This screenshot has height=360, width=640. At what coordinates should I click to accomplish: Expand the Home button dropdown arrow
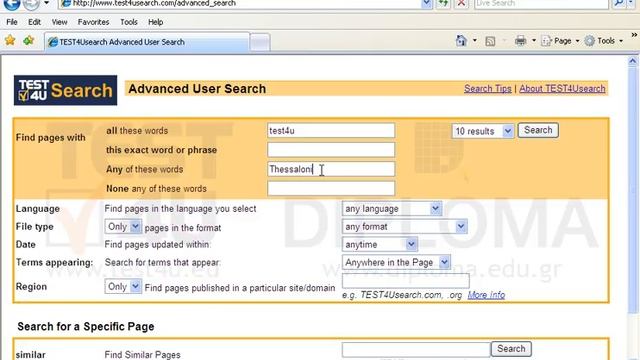[x=474, y=41]
